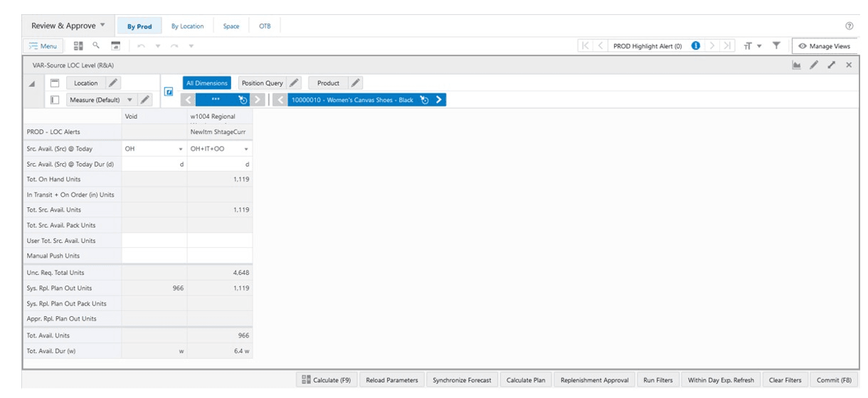868x398 pixels.
Task: Click User Tot. Src. Avail. Units w1004 cell
Action: 220,241
